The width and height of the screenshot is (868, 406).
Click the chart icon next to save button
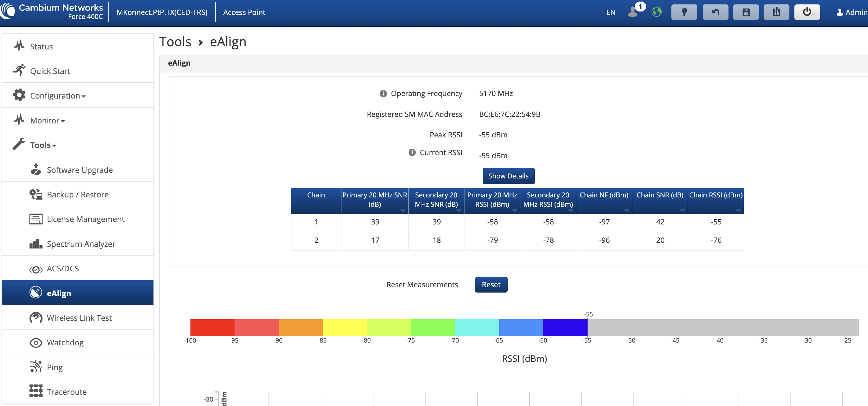[x=776, y=12]
